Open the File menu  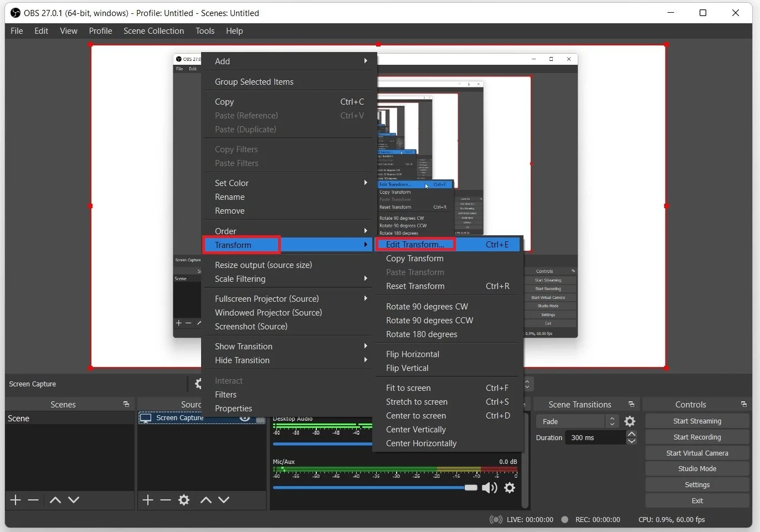[17, 31]
